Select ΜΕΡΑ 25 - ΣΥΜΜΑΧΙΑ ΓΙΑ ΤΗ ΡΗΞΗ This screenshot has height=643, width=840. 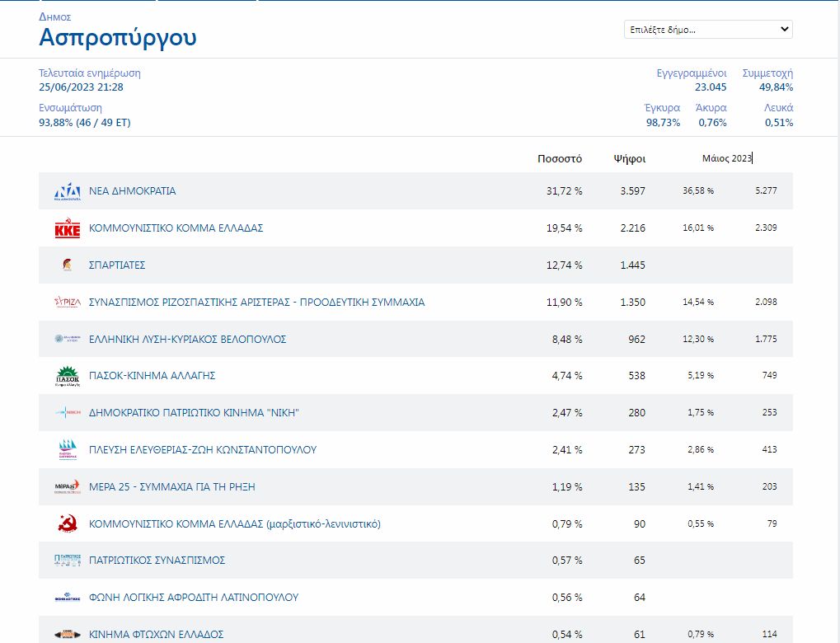172,486
